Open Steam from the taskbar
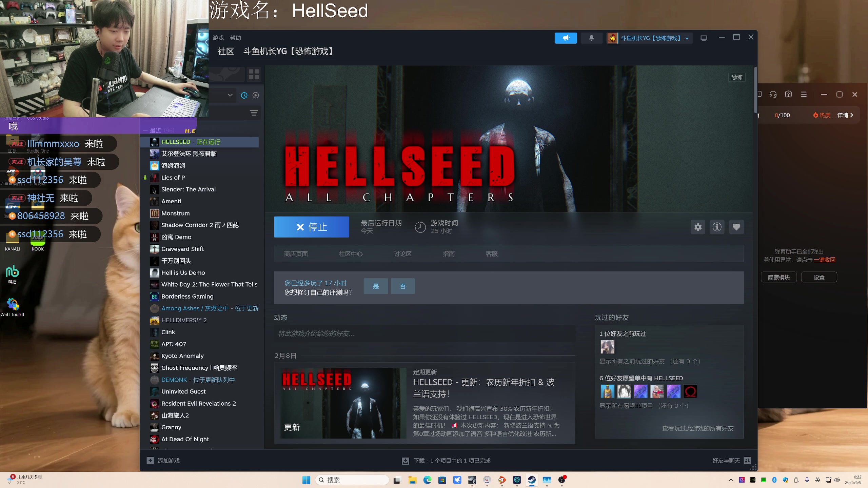Image resolution: width=868 pixels, height=488 pixels. (x=532, y=480)
